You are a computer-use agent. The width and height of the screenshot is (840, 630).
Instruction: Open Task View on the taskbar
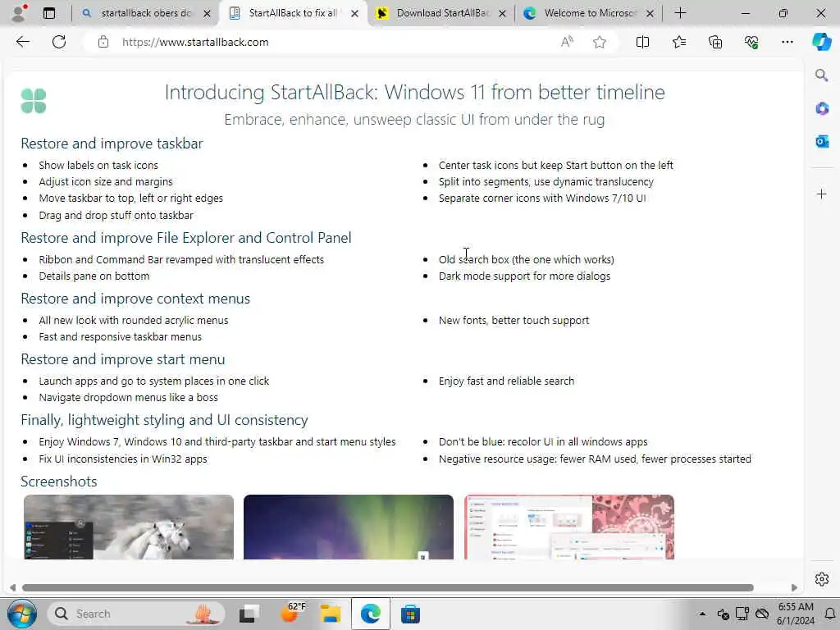(249, 614)
